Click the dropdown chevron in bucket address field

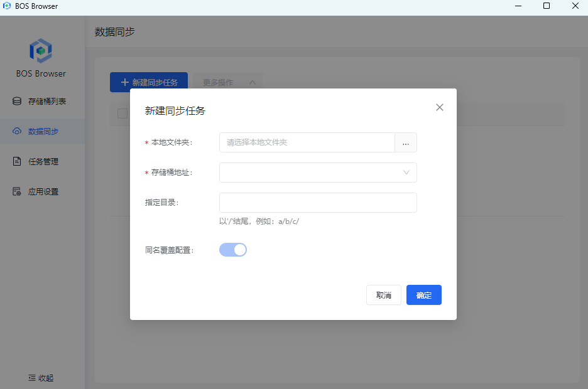coord(406,173)
